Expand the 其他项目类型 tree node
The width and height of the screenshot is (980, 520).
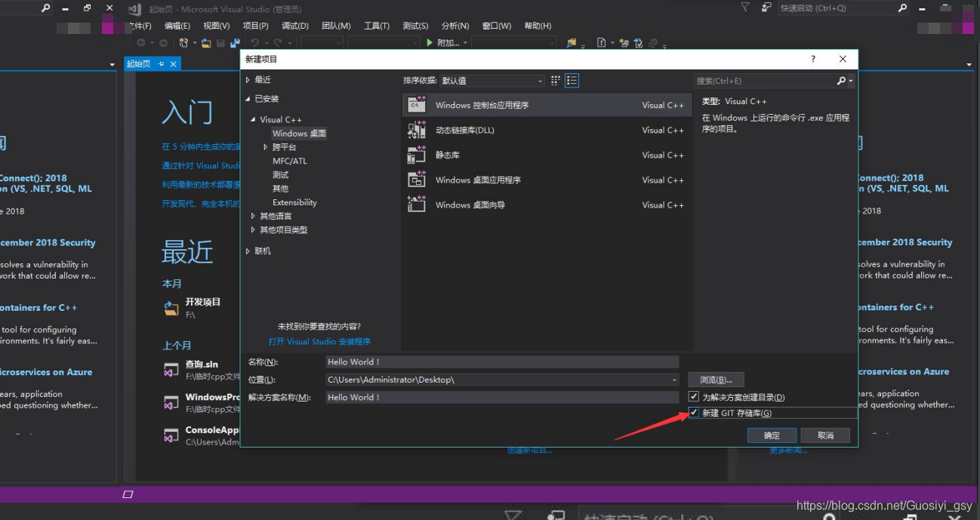tap(254, 229)
